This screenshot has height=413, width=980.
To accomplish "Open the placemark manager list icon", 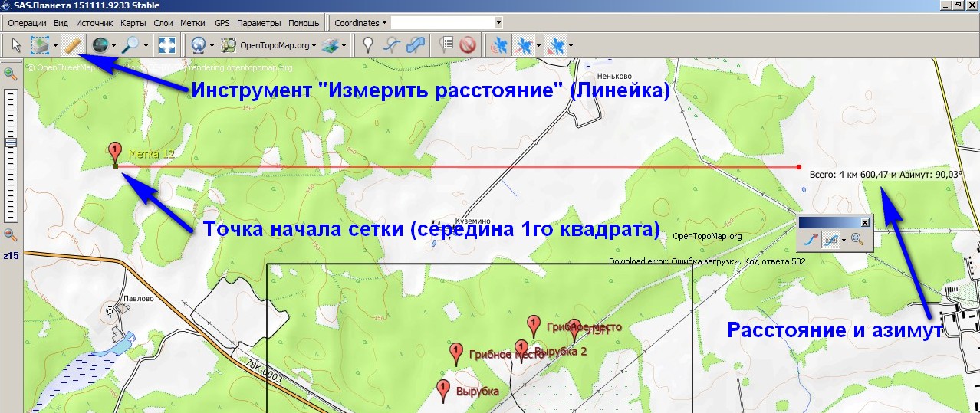I will (446, 45).
